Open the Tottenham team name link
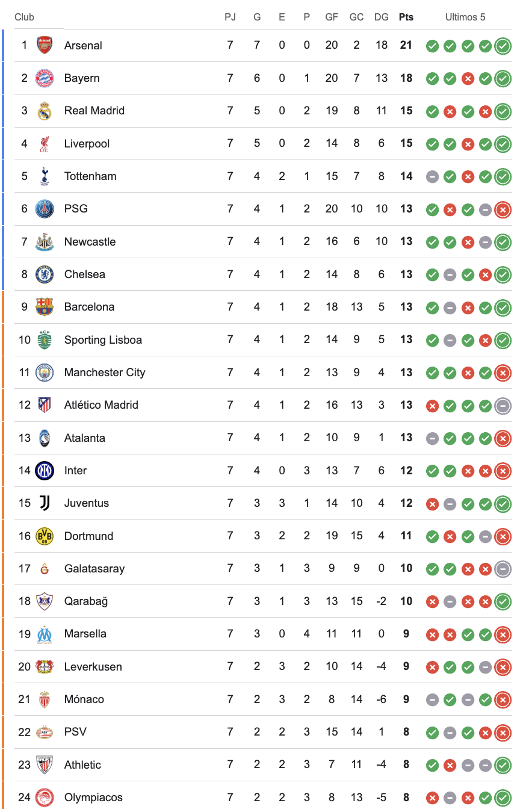Viewport: 532px width, 809px height. [x=90, y=176]
